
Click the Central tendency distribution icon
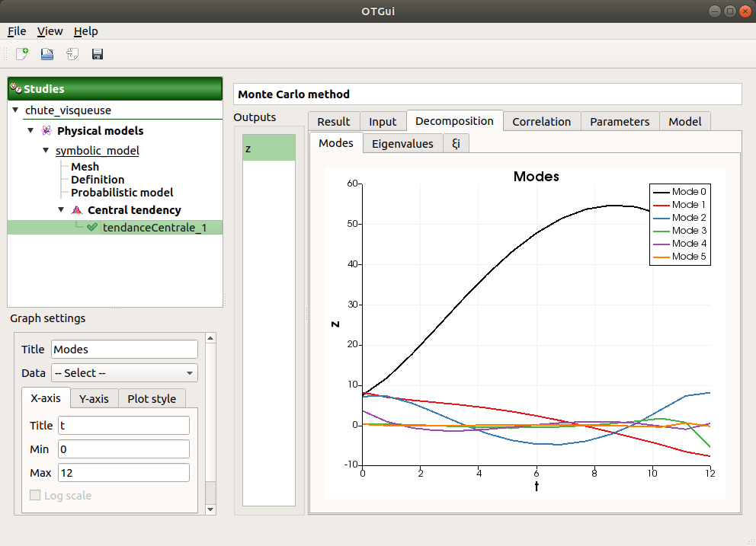pos(76,210)
